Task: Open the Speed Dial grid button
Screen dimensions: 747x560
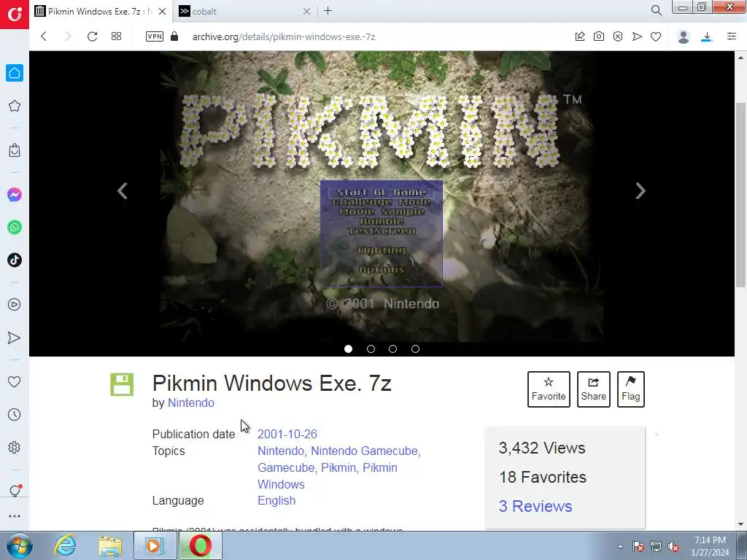Action: [x=116, y=36]
